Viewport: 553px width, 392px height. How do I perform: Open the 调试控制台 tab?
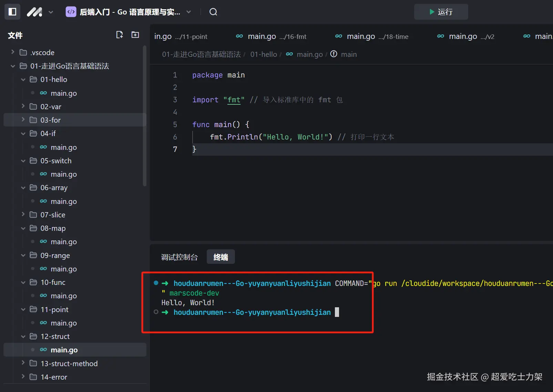179,257
